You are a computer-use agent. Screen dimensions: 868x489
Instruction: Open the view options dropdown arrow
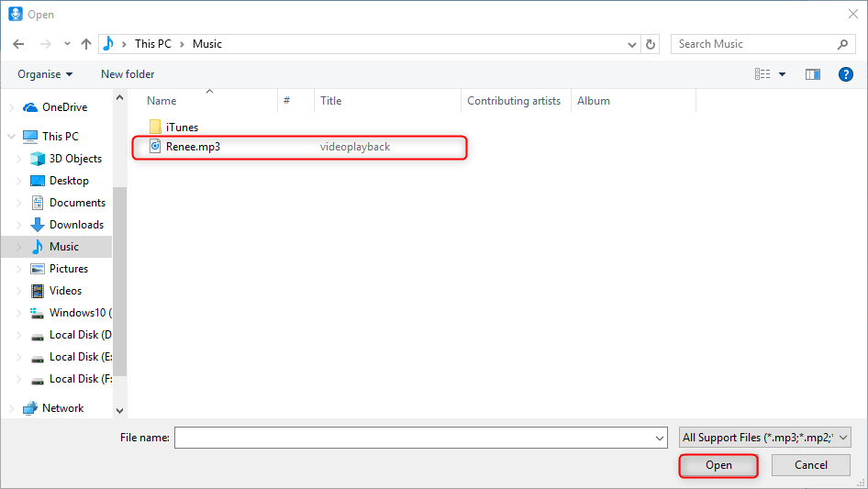(x=782, y=74)
